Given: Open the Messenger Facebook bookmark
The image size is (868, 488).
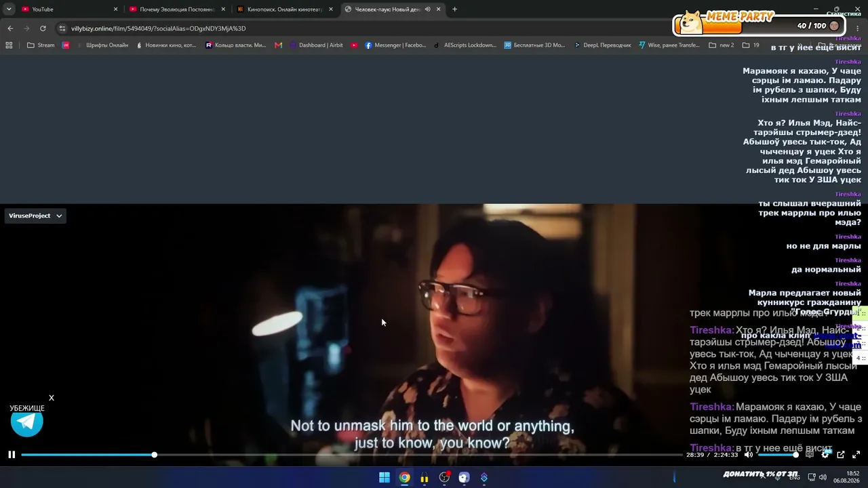Looking at the screenshot, I should 395,45.
